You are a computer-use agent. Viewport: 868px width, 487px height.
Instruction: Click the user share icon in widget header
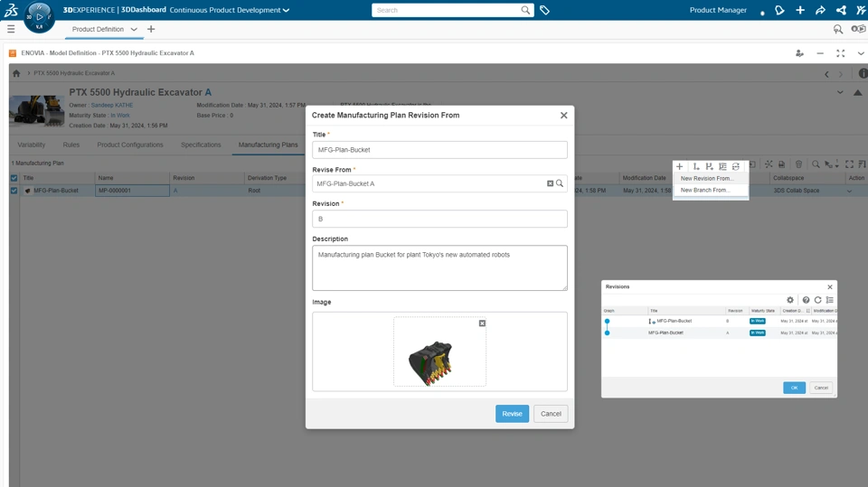pos(799,53)
